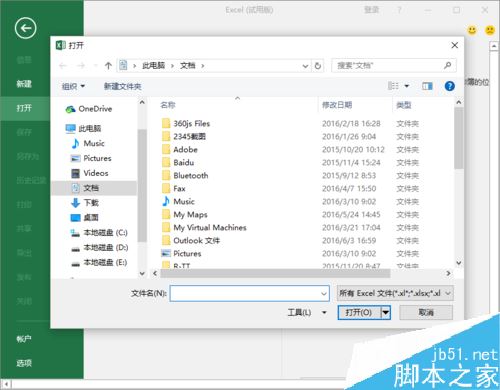The height and width of the screenshot is (390, 500).
Task: Sort by 名称 column header
Action: pyautogui.click(x=168, y=105)
